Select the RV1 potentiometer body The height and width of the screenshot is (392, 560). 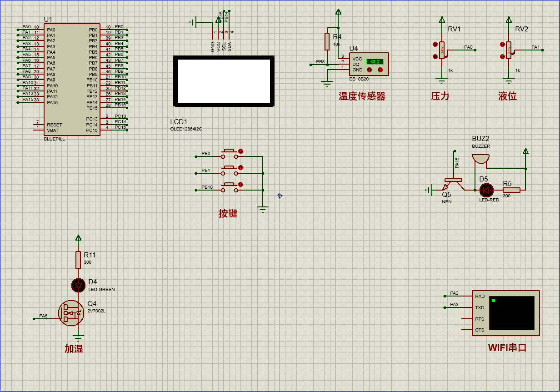coord(441,50)
